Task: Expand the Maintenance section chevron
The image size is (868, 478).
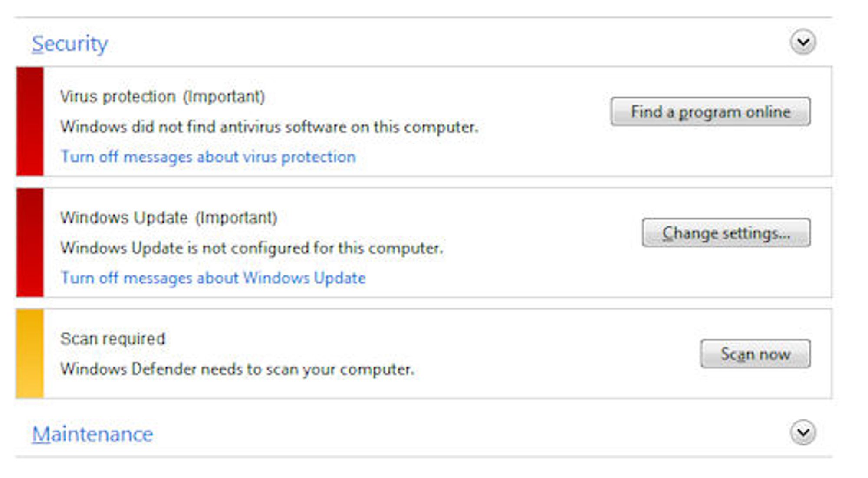Action: click(x=802, y=432)
